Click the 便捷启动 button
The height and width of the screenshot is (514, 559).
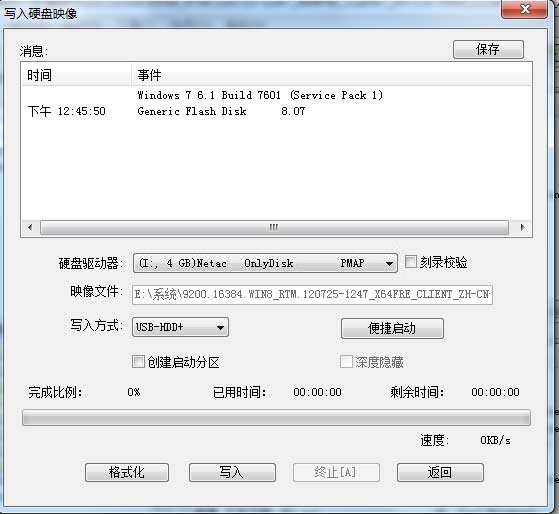[392, 328]
